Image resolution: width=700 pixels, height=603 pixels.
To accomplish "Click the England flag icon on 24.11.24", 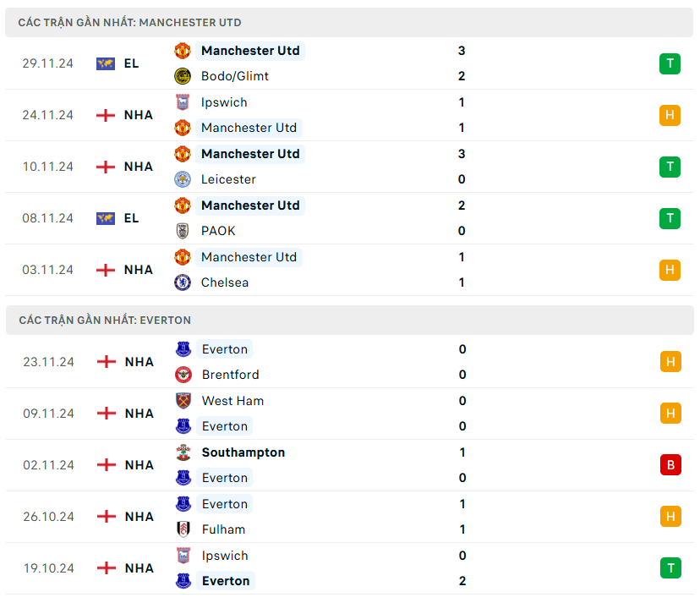I will click(106, 115).
